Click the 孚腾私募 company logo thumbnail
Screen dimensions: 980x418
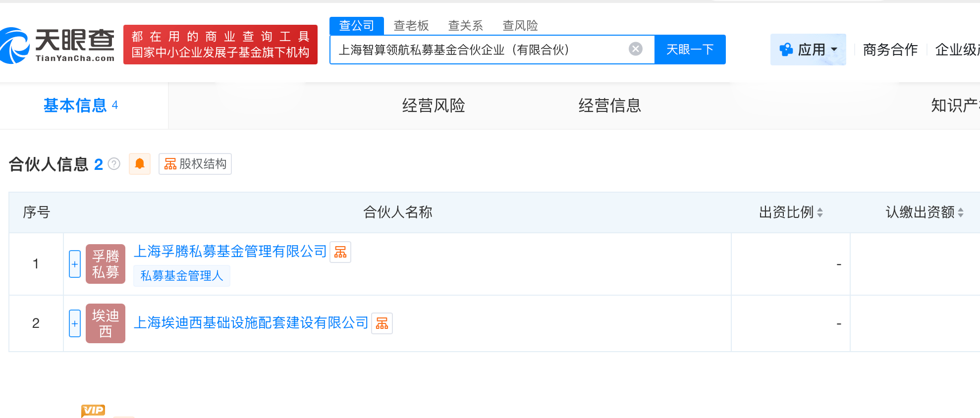click(x=106, y=264)
